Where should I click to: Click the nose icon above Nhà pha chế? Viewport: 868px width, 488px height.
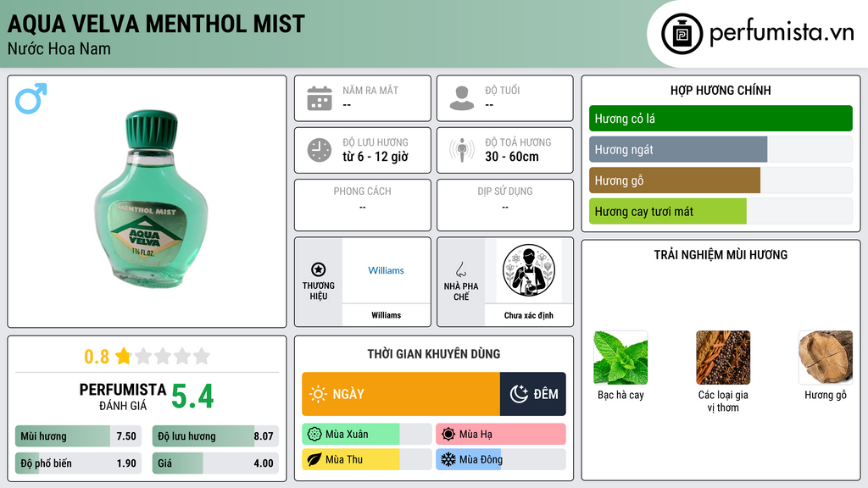tap(460, 269)
